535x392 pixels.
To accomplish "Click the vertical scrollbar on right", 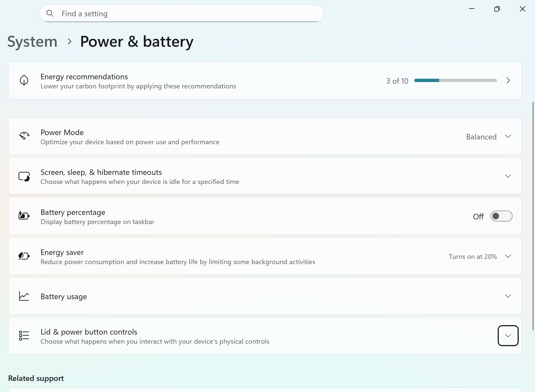I will click(x=533, y=215).
